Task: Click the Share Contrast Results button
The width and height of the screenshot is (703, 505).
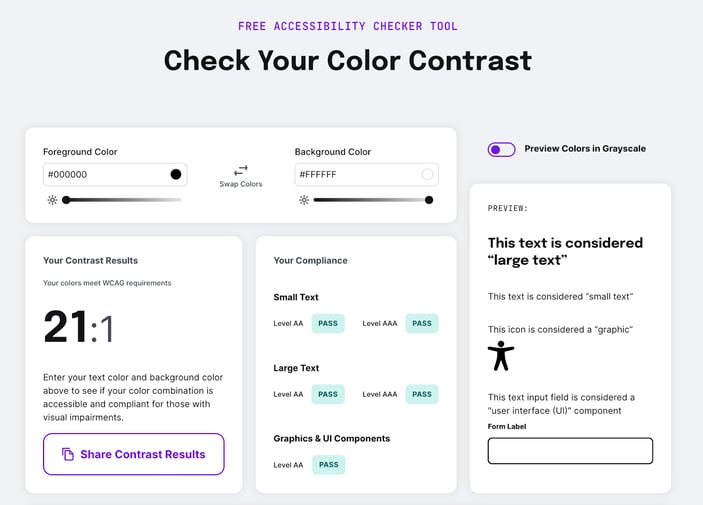Action: (134, 454)
